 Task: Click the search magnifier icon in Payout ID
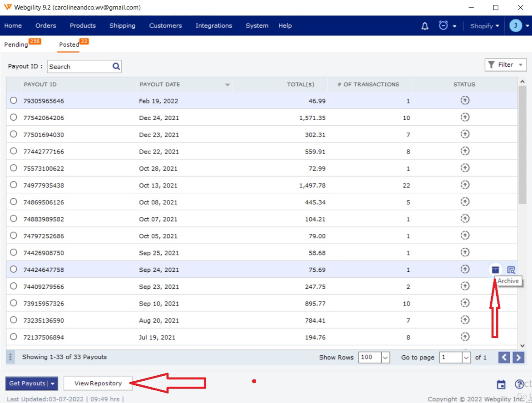coord(116,67)
